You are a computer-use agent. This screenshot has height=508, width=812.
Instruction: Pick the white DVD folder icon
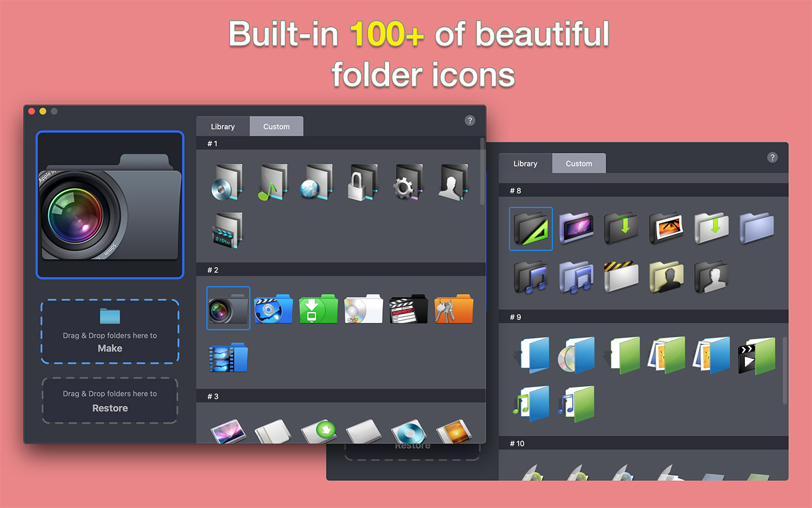coord(363,308)
